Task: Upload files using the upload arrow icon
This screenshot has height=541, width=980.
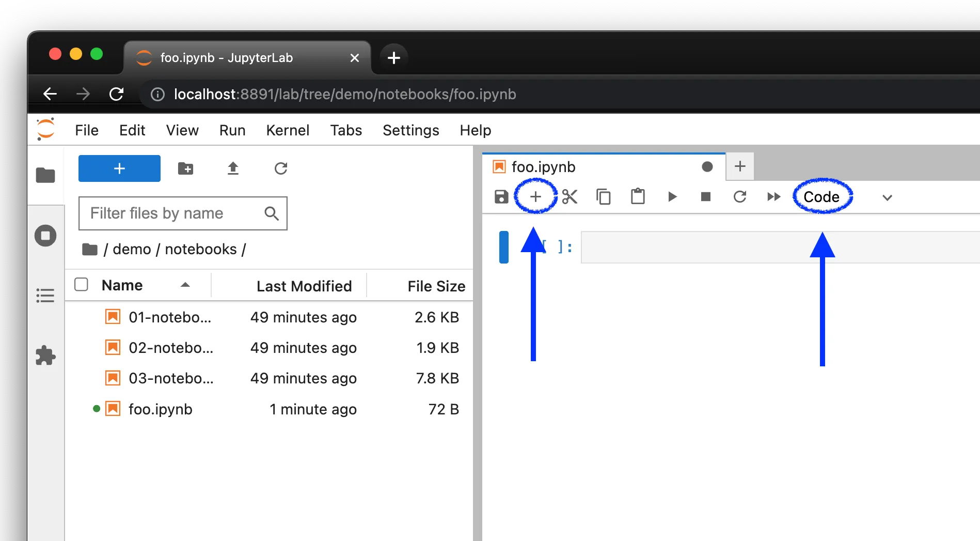Action: click(233, 168)
